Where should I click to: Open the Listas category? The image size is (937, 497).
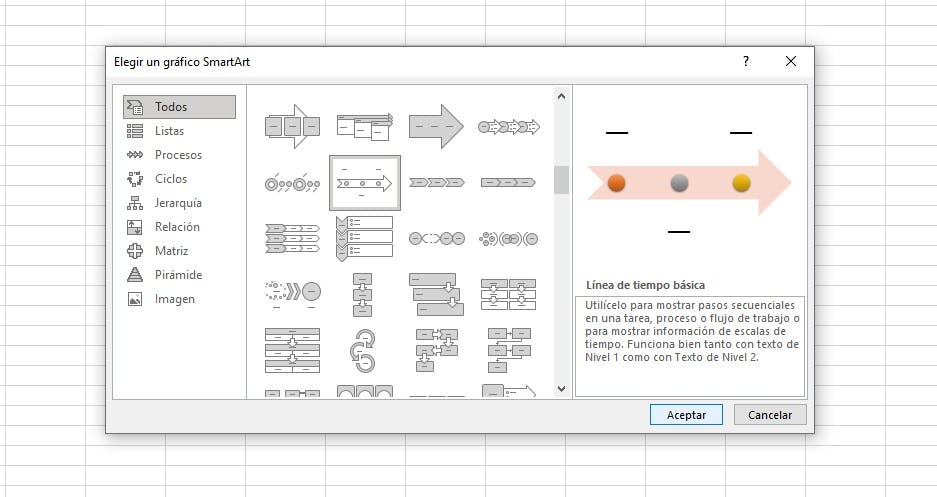(x=169, y=131)
